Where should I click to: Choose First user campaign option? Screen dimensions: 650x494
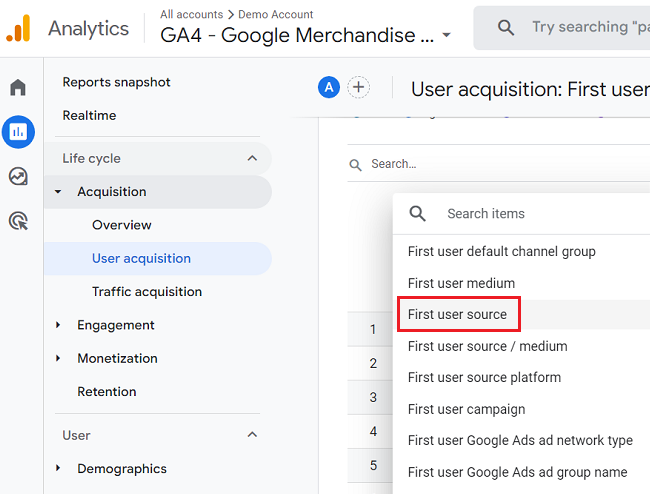466,409
